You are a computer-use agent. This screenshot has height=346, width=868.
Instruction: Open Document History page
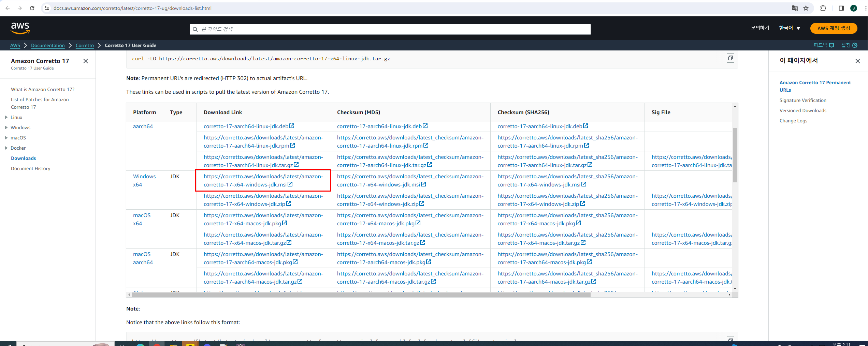click(x=30, y=168)
